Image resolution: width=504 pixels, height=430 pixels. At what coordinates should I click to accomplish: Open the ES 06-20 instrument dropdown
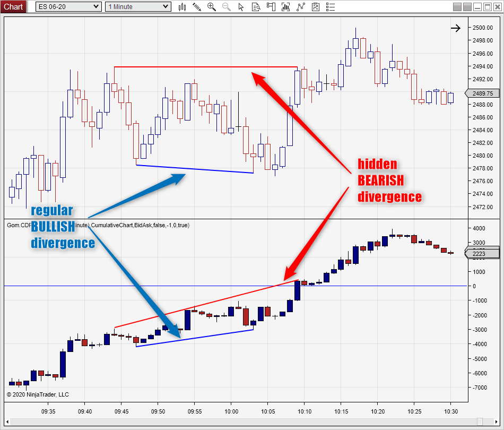pyautogui.click(x=68, y=6)
